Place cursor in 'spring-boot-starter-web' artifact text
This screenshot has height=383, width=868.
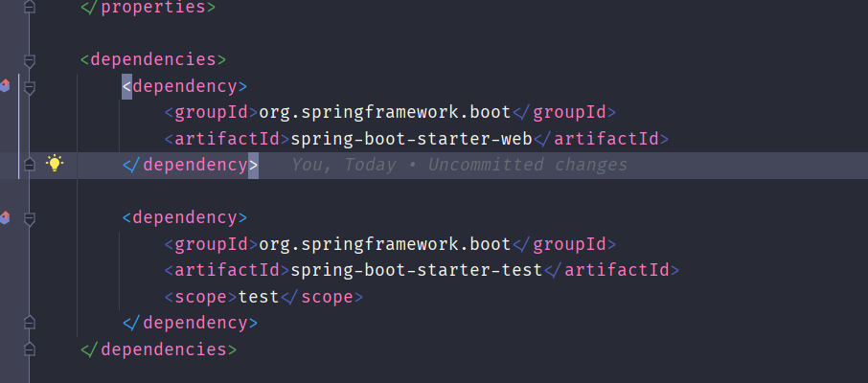click(x=411, y=139)
